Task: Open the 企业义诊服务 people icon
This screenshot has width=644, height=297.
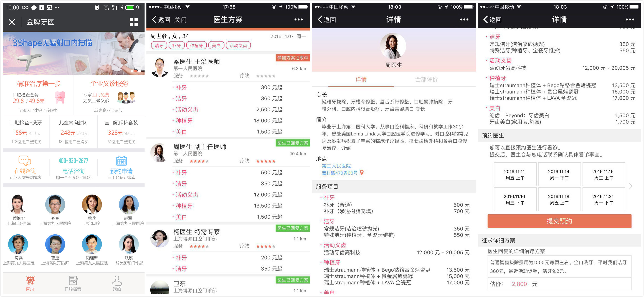Action: pos(127,97)
